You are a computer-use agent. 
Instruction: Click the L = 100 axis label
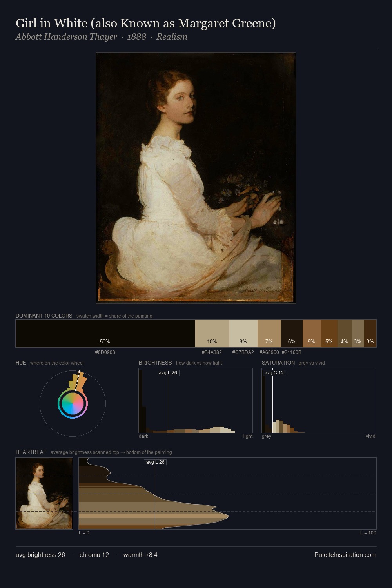point(368,533)
